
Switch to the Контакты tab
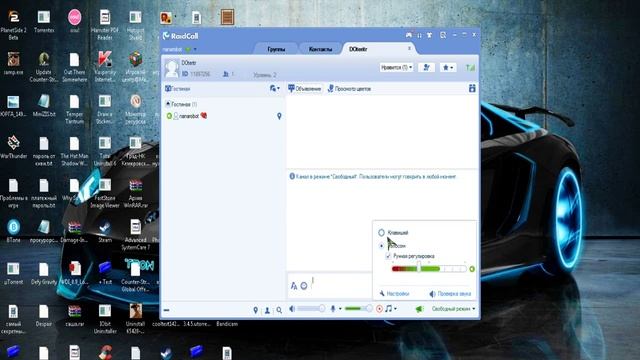(x=320, y=49)
